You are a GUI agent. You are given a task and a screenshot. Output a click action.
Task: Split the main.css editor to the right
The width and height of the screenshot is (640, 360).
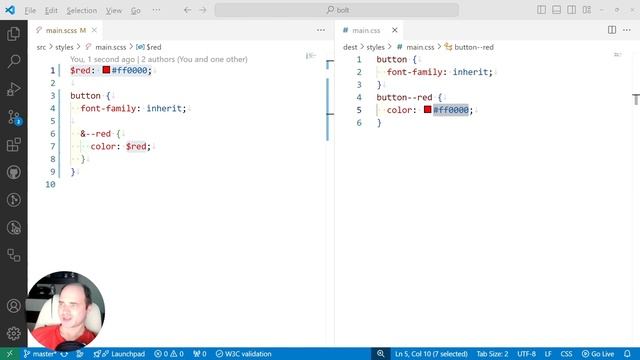[x=612, y=30]
